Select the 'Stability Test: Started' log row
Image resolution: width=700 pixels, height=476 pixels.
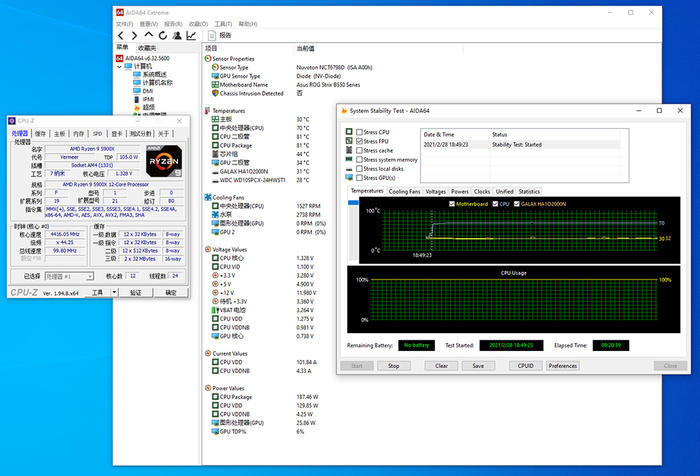click(x=520, y=145)
